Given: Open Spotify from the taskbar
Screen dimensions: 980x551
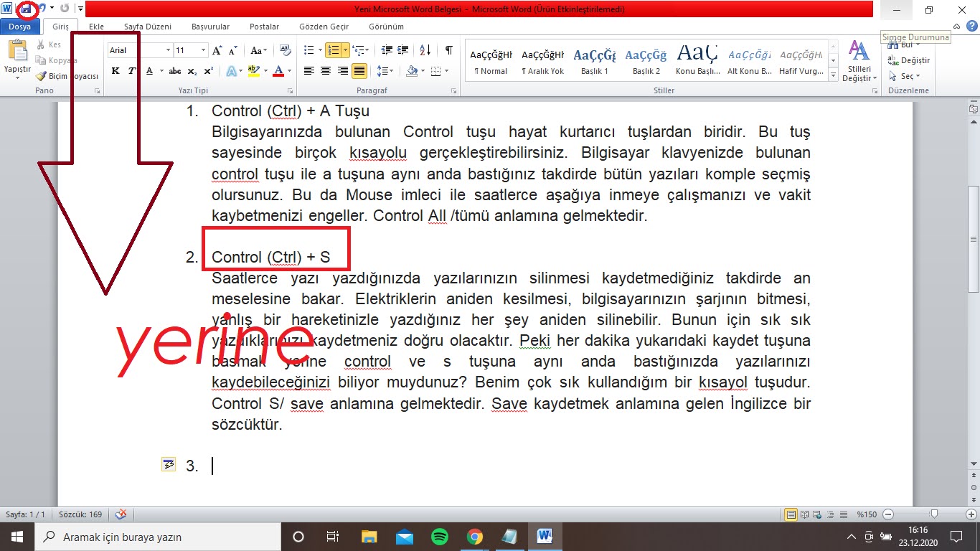Looking at the screenshot, I should 439,537.
